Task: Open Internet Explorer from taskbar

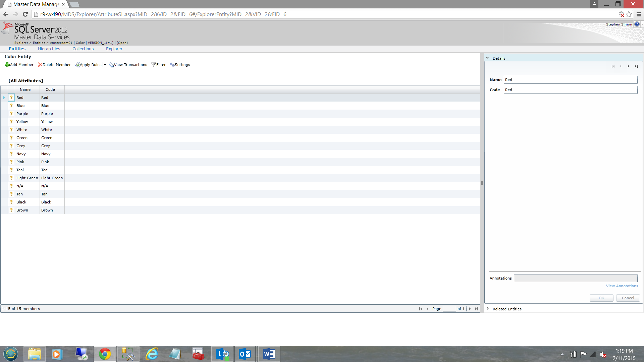Action: 152,354
